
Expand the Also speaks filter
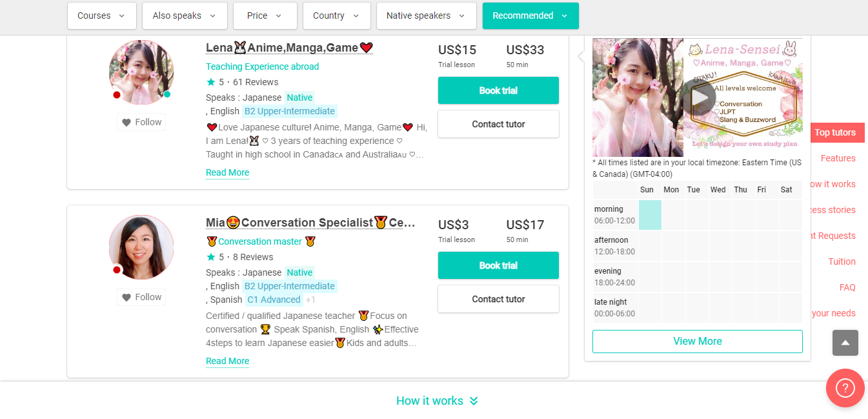click(x=185, y=16)
